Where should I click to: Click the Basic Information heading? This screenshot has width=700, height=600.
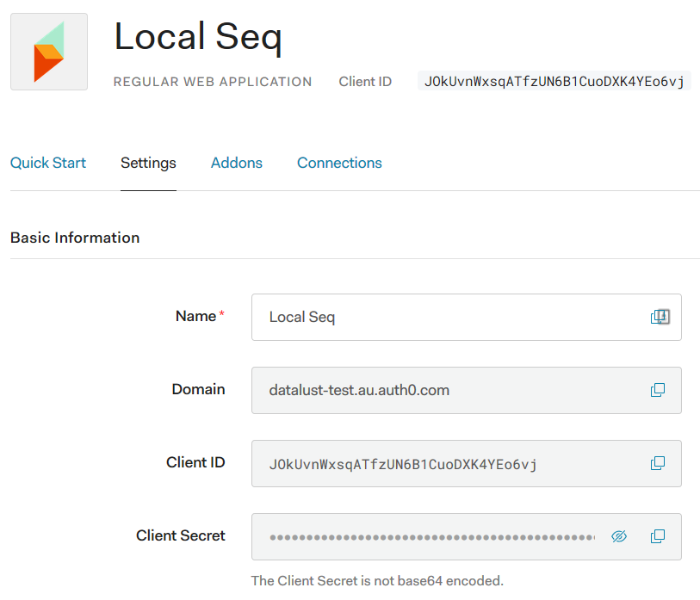click(75, 238)
